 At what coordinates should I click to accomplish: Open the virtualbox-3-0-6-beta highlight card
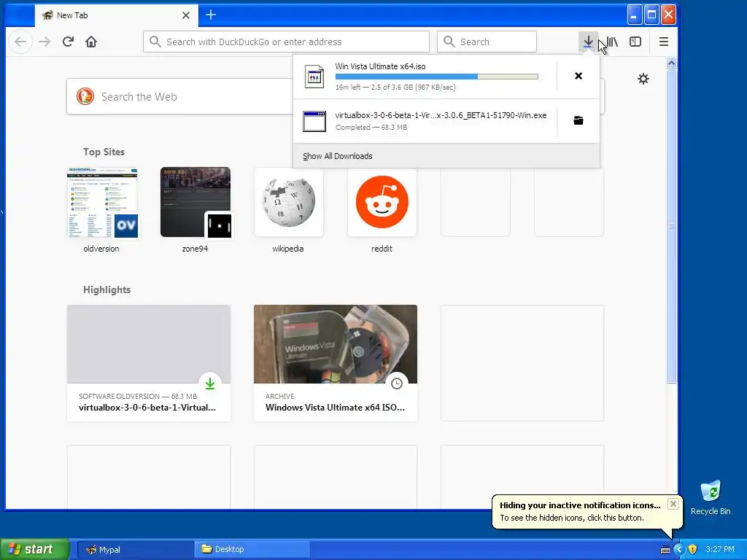click(149, 363)
